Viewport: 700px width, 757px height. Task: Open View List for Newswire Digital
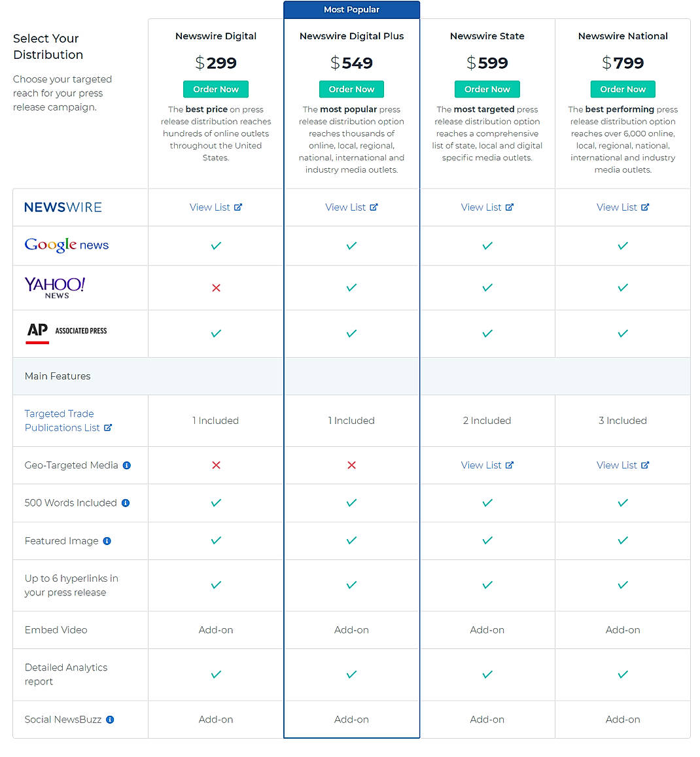(x=216, y=207)
